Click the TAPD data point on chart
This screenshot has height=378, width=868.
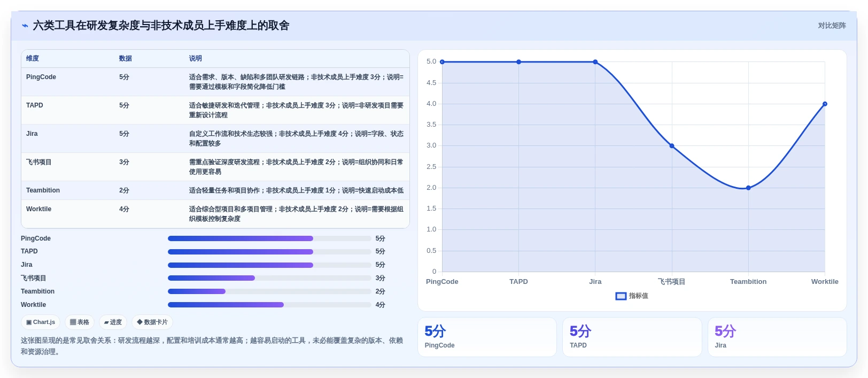(518, 62)
